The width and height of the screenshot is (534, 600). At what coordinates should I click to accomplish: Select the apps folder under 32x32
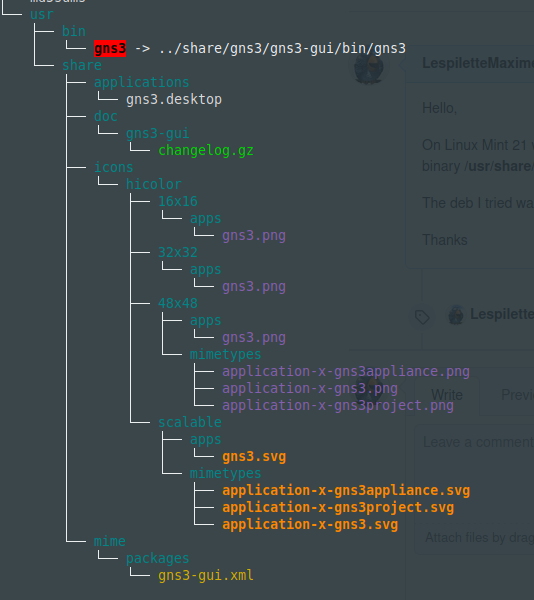pos(205,269)
